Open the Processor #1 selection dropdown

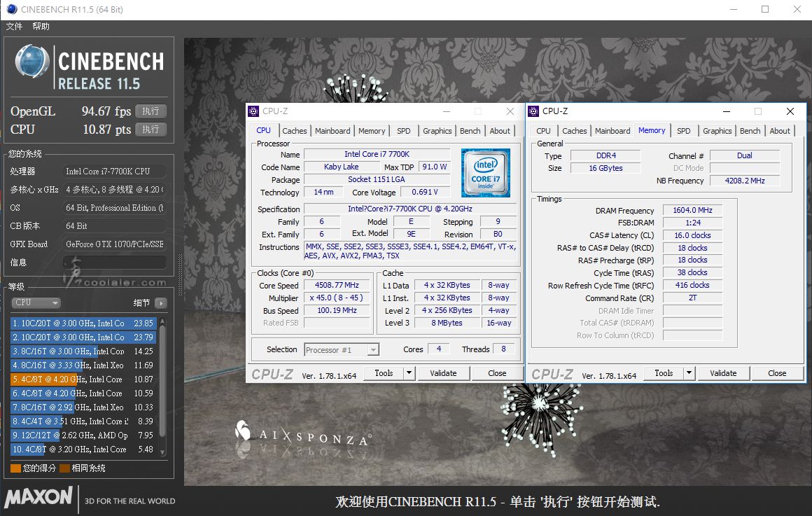[342, 349]
